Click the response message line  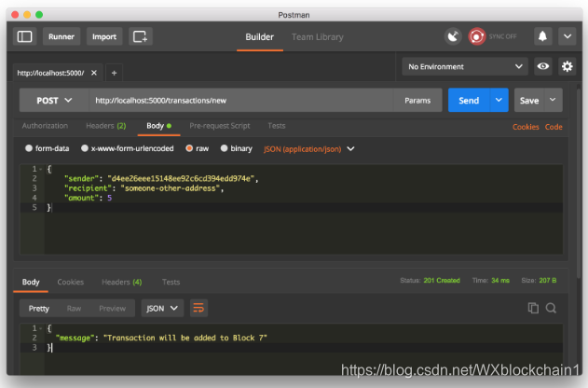point(161,338)
